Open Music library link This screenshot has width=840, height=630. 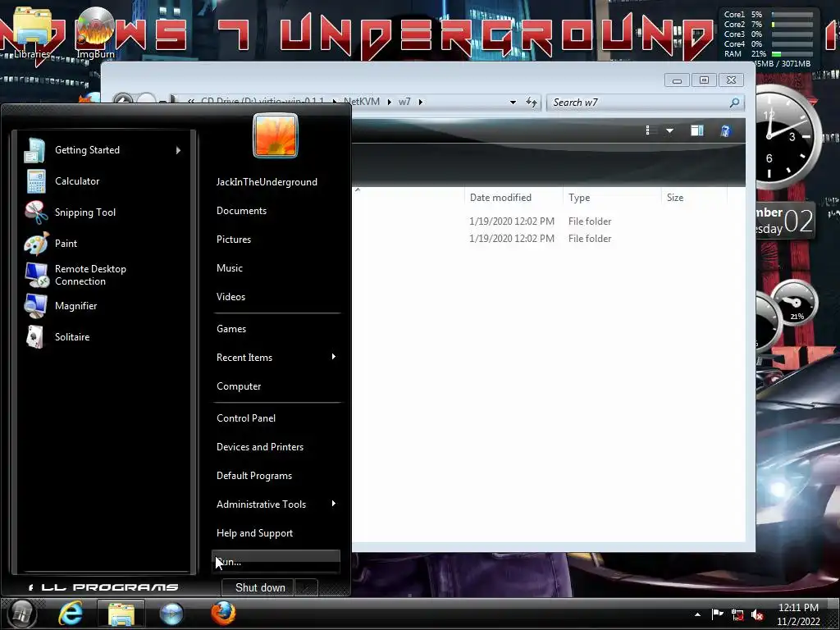[230, 268]
